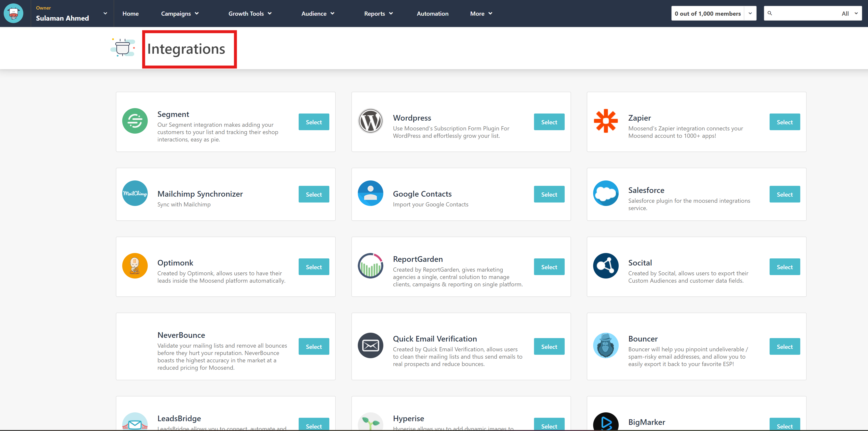Click the Segment integration logo
Image resolution: width=868 pixels, height=431 pixels.
(135, 121)
